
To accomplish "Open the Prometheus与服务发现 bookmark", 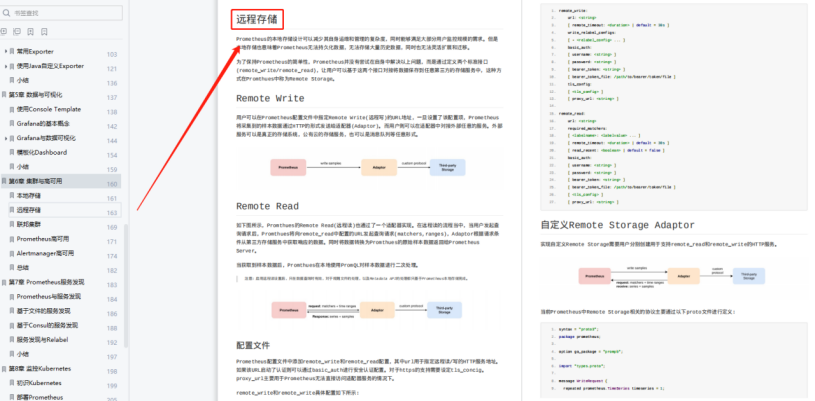I will click(x=49, y=296).
